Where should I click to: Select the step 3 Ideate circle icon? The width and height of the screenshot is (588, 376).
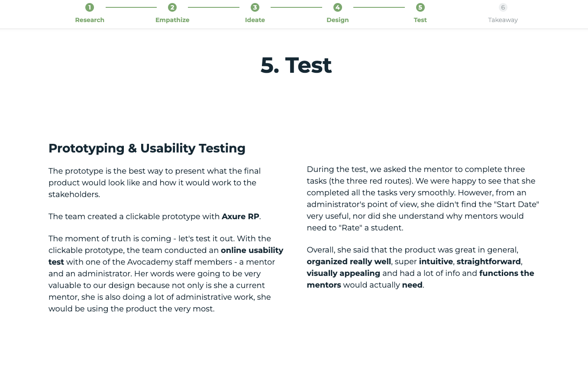tap(255, 7)
